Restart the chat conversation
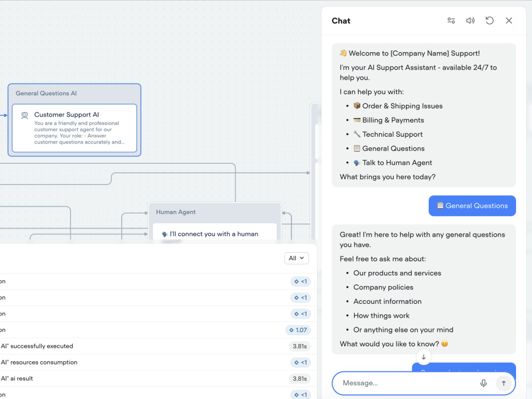 pos(489,21)
